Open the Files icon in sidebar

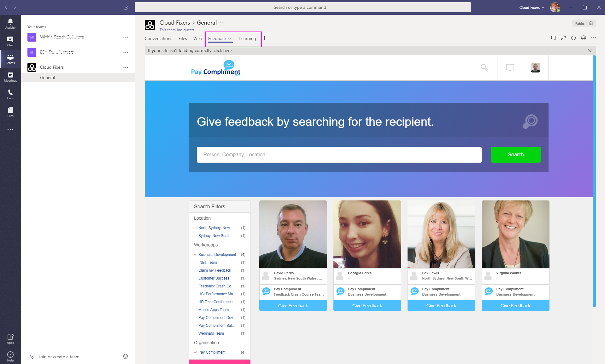pos(10,112)
